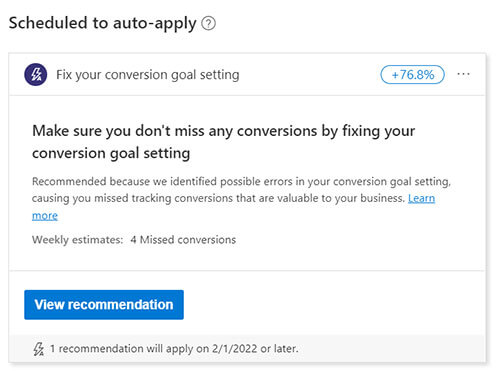Click the "Scheduled to auto-apply" section heading
Viewport: 500px width, 371px height.
[103, 24]
